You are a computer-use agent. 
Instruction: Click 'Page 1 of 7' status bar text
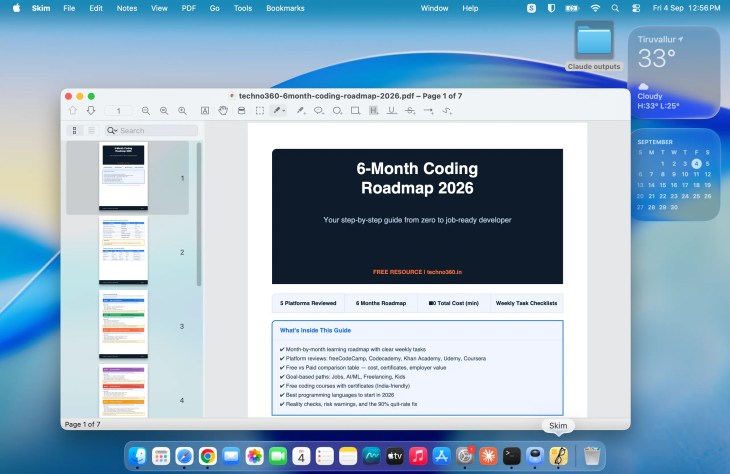pyautogui.click(x=82, y=424)
